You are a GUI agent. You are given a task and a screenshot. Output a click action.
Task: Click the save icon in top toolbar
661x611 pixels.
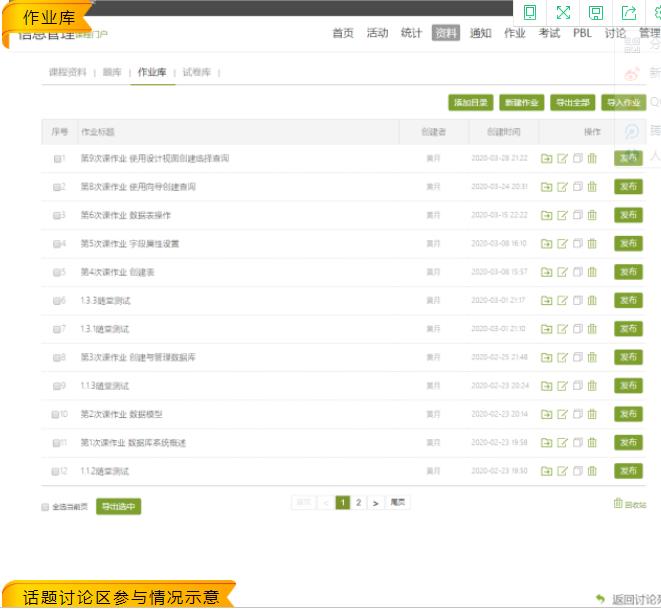coord(596,12)
